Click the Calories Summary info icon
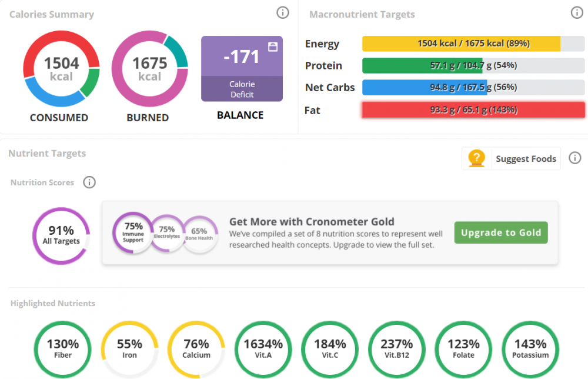The width and height of the screenshot is (588, 379). [x=283, y=12]
